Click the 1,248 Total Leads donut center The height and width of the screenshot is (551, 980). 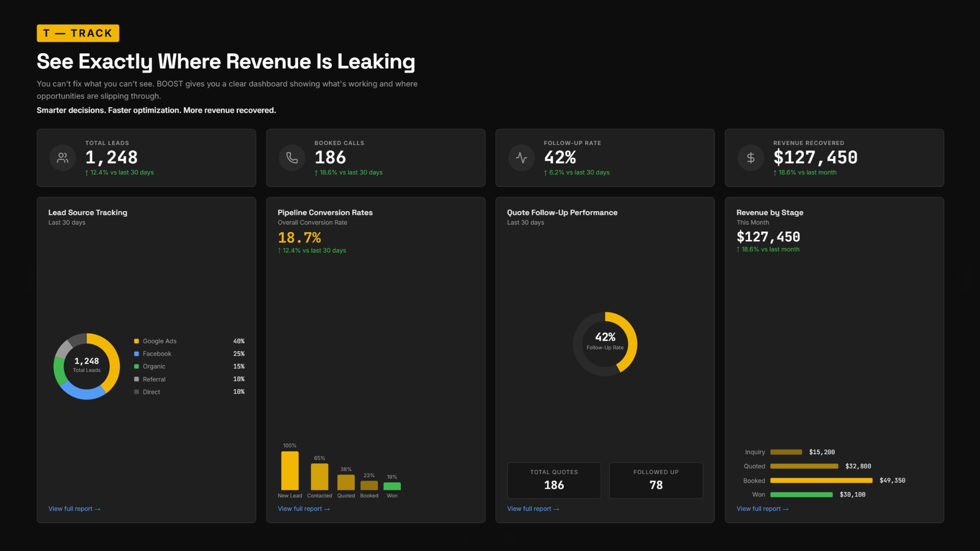point(87,365)
